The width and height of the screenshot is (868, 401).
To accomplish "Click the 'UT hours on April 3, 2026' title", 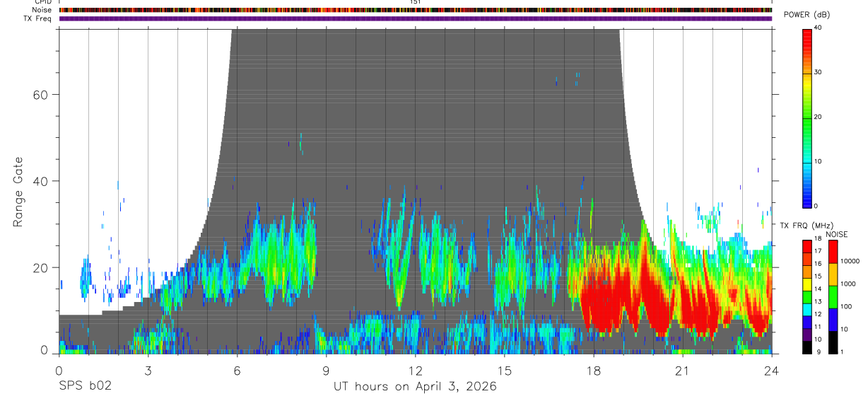I will pos(415,387).
